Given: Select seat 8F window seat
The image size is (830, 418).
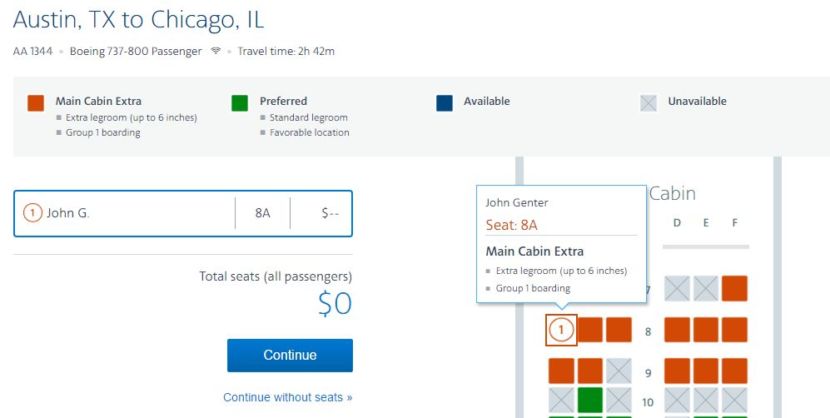Looking at the screenshot, I should click(734, 330).
